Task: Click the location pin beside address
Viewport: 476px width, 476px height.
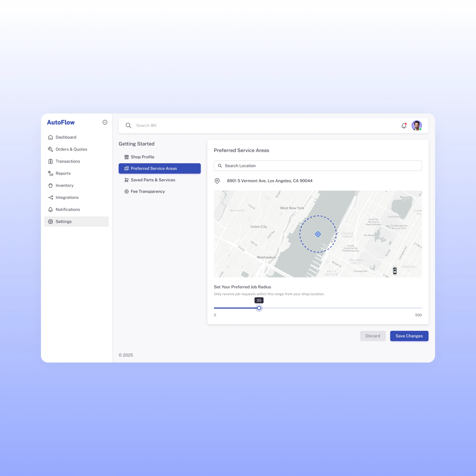Action: pyautogui.click(x=217, y=181)
